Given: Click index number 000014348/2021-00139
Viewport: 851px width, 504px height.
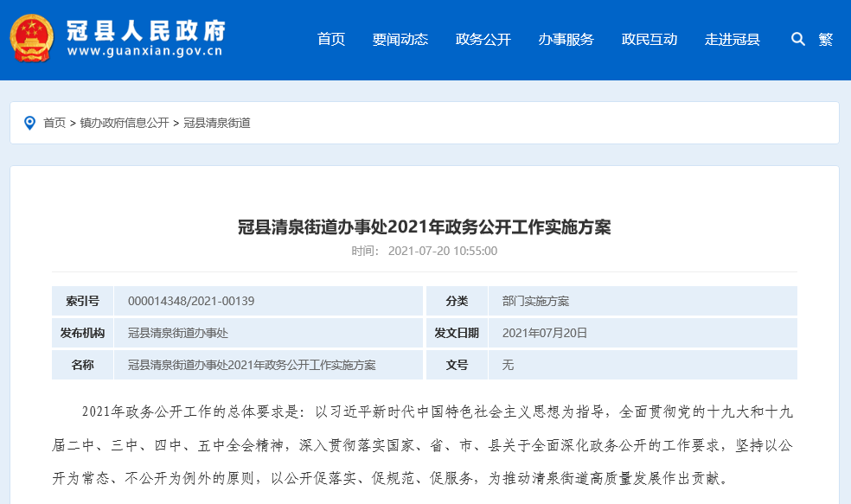Looking at the screenshot, I should (x=191, y=301).
